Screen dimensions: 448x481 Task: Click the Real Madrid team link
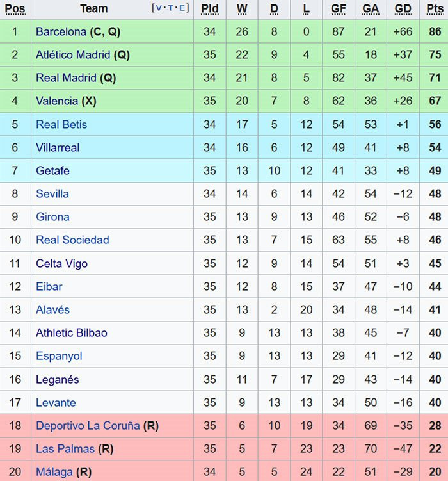point(66,78)
